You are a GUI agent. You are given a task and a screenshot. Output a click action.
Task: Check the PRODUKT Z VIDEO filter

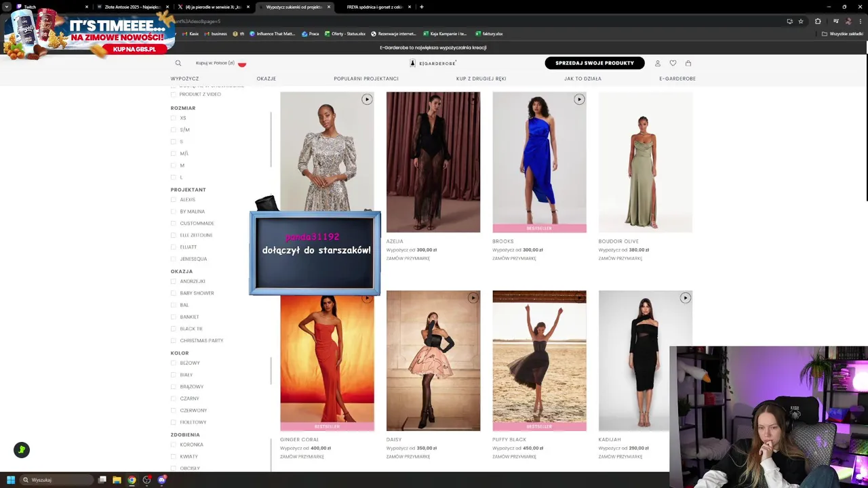[x=174, y=94]
